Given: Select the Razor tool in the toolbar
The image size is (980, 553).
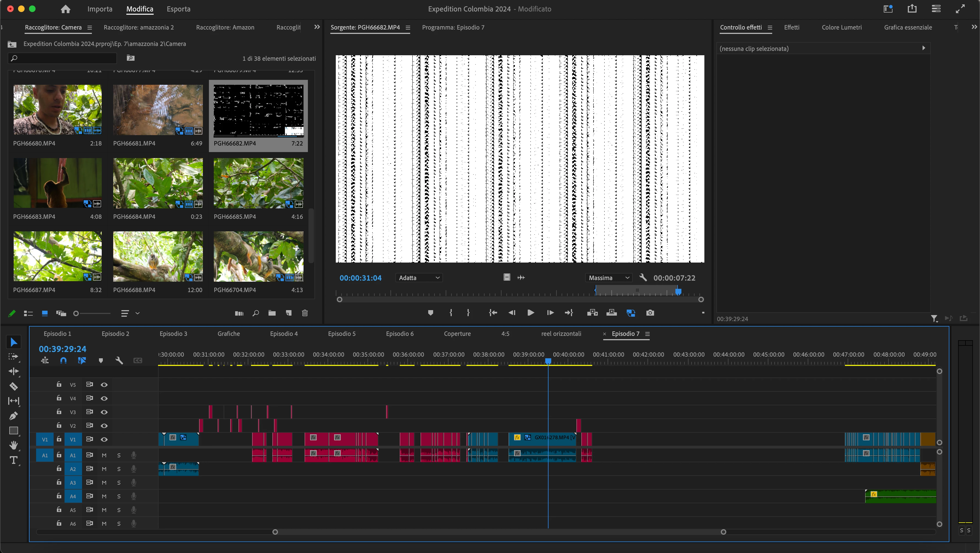Looking at the screenshot, I should click(x=13, y=386).
